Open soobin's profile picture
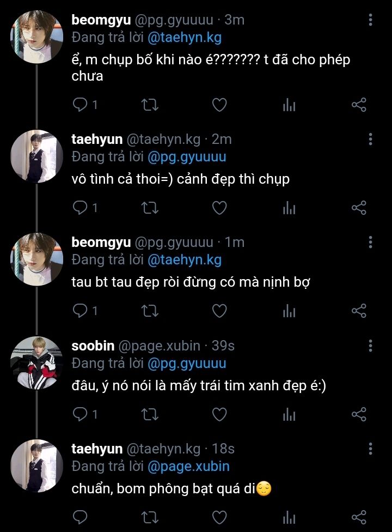Image resolution: width=392 pixels, height=532 pixels. tap(37, 362)
